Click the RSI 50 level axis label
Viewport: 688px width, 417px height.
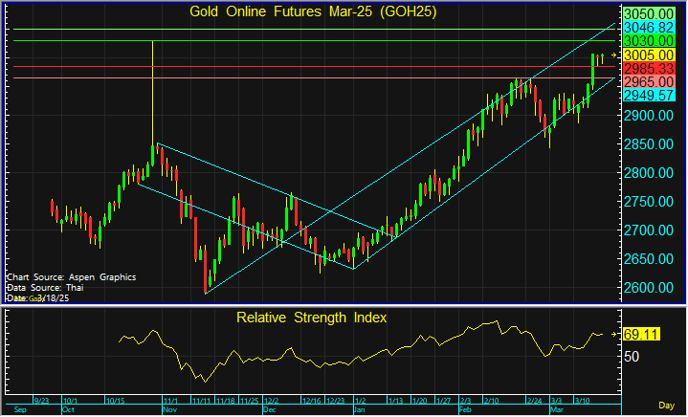pyautogui.click(x=631, y=356)
